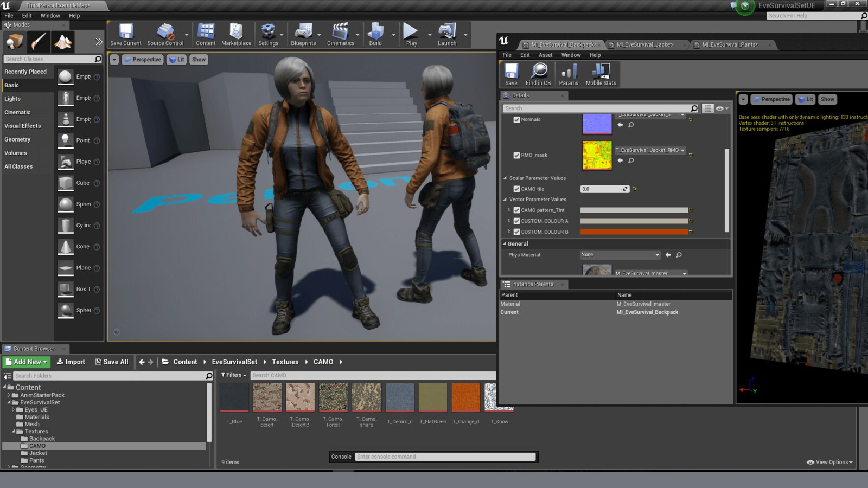Expand the CAMO pattern_Tint parameter
Image resolution: width=868 pixels, height=488 pixels.
click(x=509, y=210)
